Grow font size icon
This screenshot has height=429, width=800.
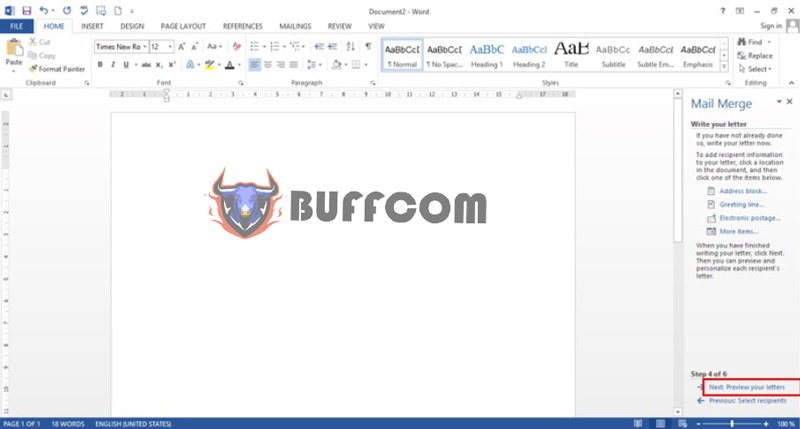(182, 46)
